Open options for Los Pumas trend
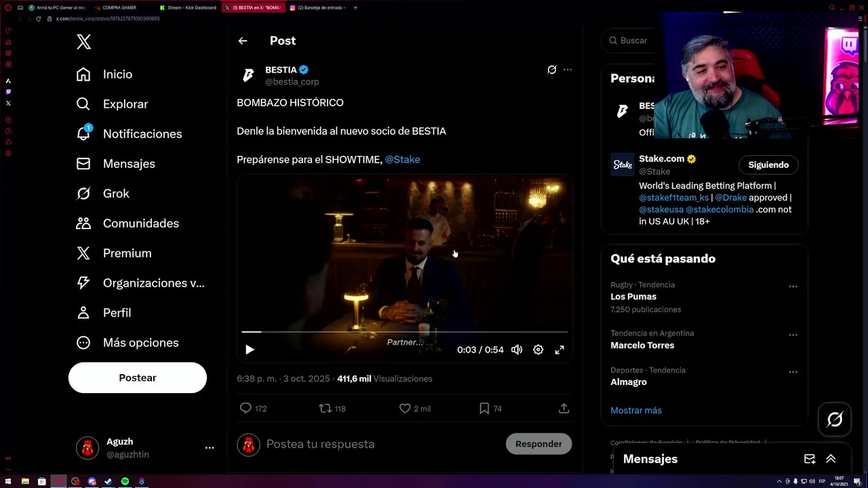The width and height of the screenshot is (868, 488). [793, 286]
